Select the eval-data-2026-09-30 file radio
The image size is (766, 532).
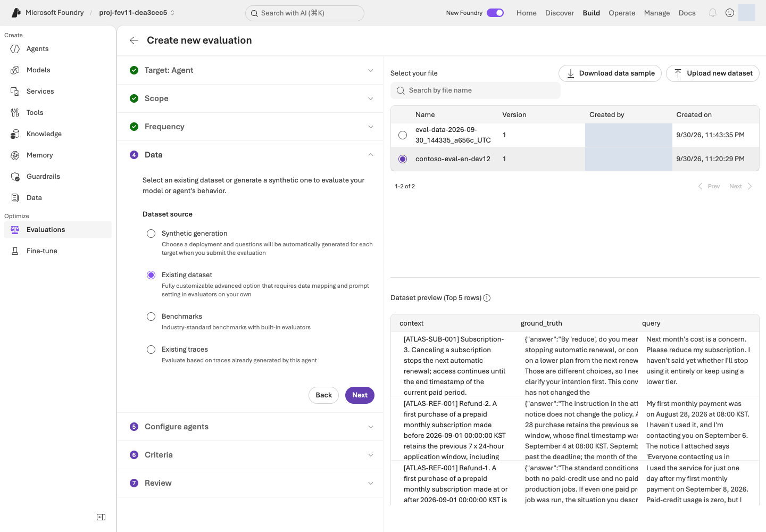click(x=403, y=135)
